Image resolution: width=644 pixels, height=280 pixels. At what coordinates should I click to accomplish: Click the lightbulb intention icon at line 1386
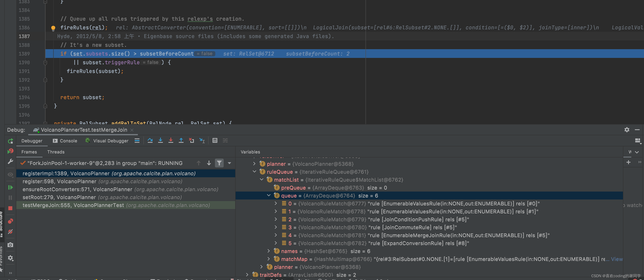click(x=53, y=28)
